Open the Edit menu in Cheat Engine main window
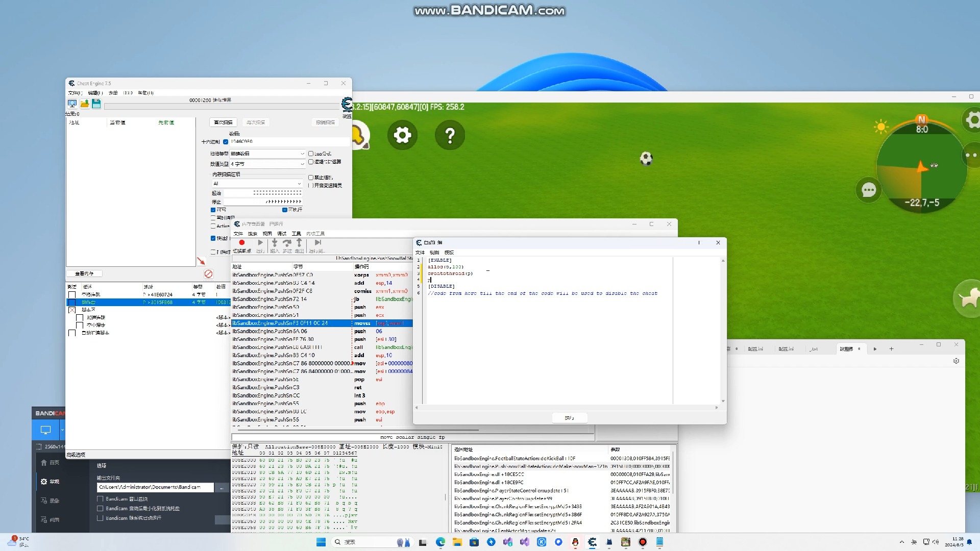Screen dimensions: 980x551 (x=95, y=93)
